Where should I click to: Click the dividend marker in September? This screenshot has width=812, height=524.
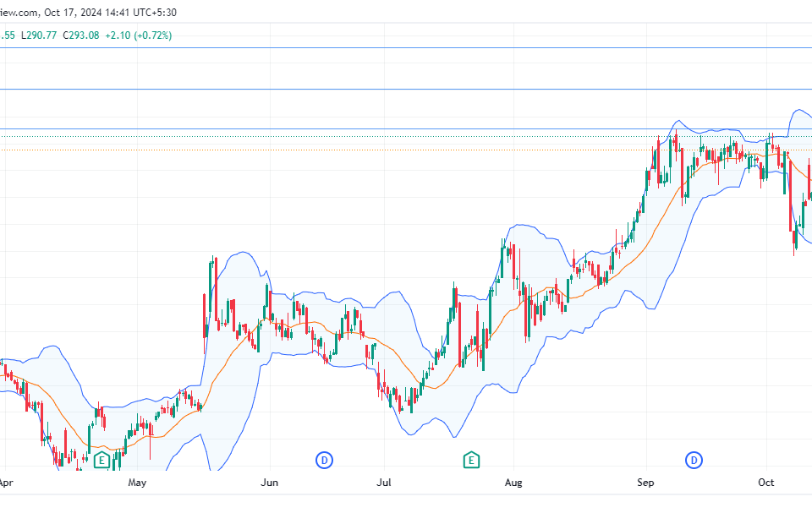[694, 460]
